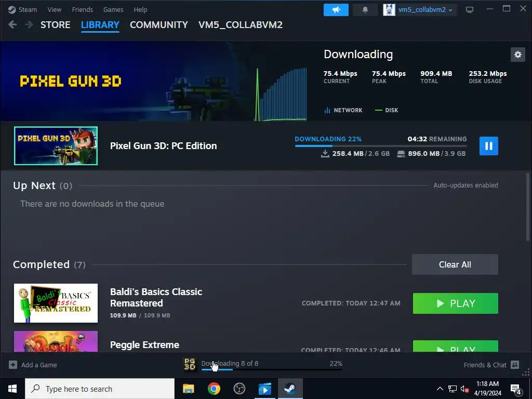This screenshot has height=399, width=532.
Task: Open the media player taskbar icon
Action: [264, 389]
